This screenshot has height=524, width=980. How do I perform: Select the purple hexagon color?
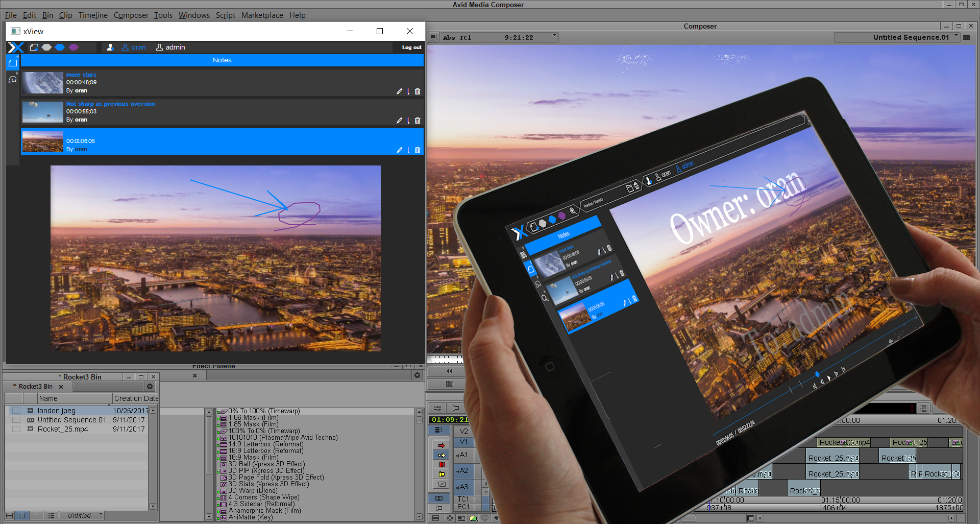73,47
